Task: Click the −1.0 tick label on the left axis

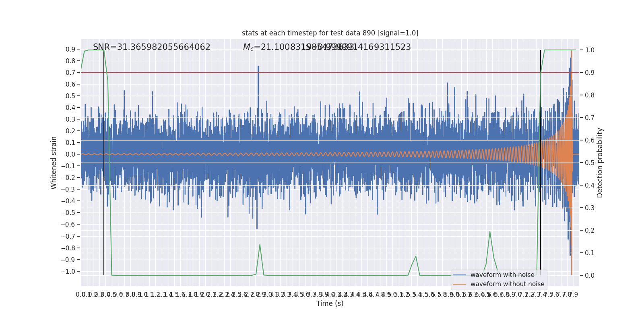Action: [x=68, y=271]
